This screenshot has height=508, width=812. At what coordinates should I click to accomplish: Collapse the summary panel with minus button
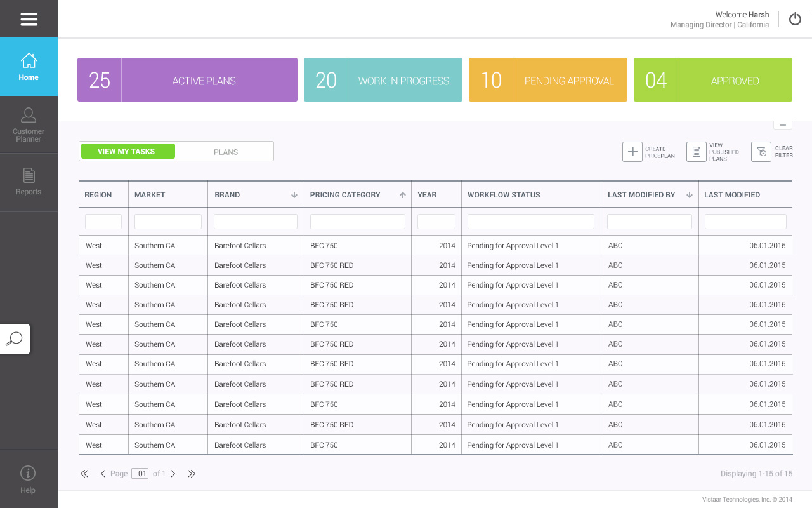pyautogui.click(x=782, y=125)
